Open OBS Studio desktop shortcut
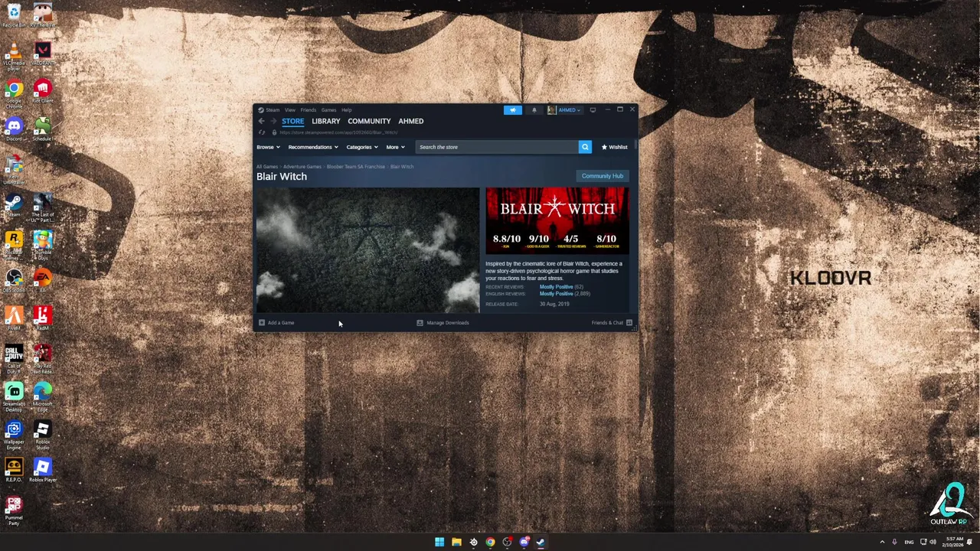This screenshot has height=551, width=980. point(14,281)
